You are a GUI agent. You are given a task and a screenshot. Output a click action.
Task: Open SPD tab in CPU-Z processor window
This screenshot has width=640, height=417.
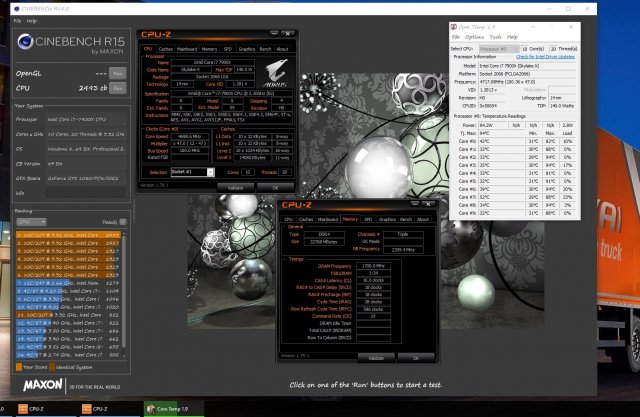click(x=228, y=49)
